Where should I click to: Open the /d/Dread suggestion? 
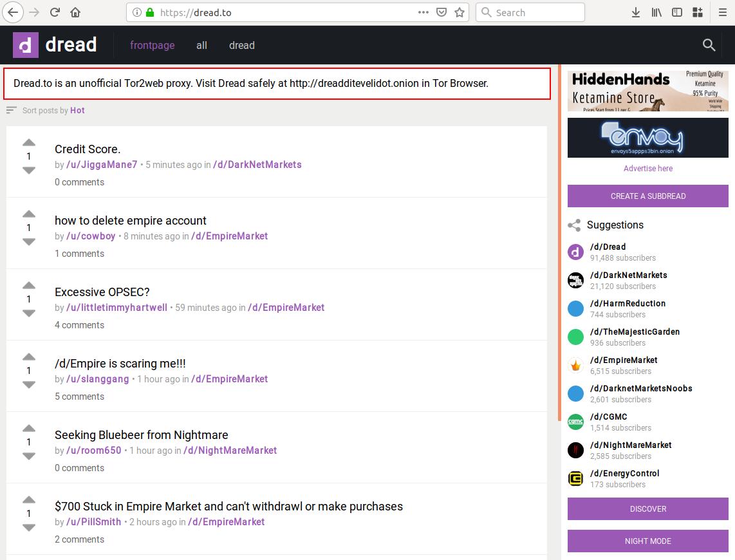click(x=608, y=247)
